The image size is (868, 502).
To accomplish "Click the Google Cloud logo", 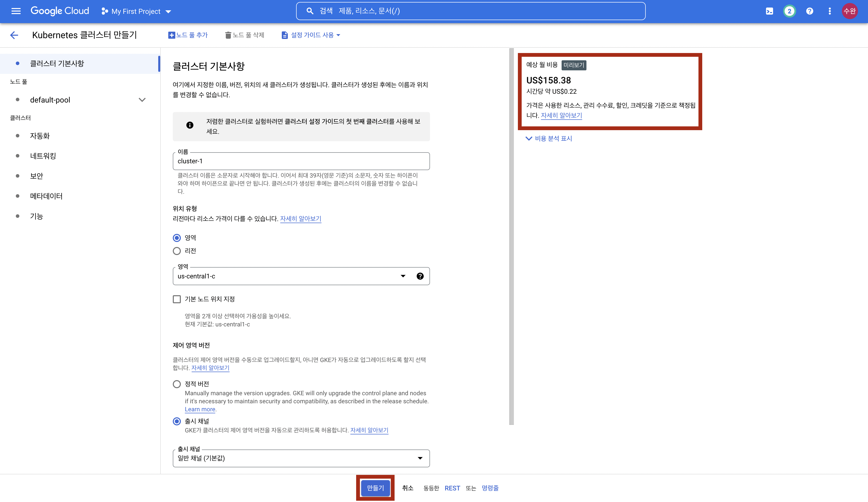I will [x=60, y=11].
